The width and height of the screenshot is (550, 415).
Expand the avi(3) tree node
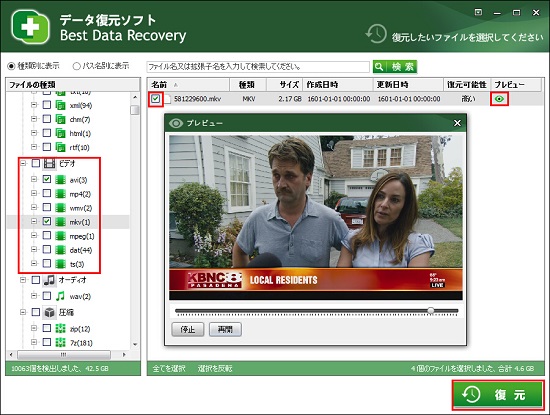click(34, 179)
